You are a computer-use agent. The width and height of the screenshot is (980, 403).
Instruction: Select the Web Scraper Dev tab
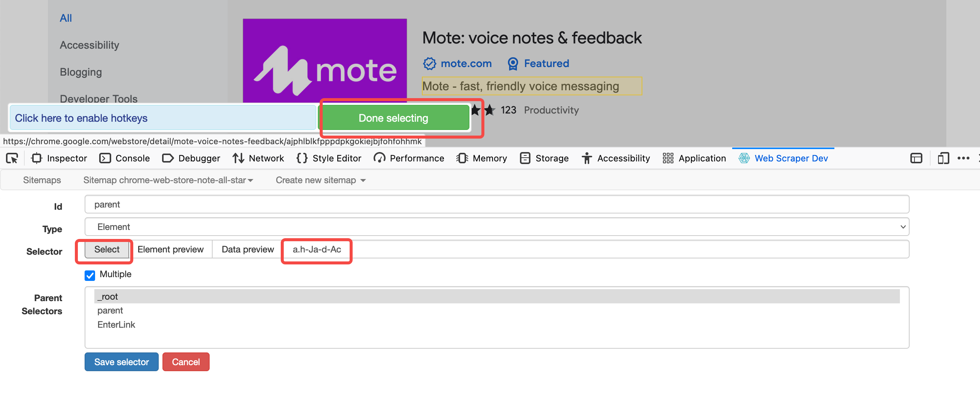(783, 158)
